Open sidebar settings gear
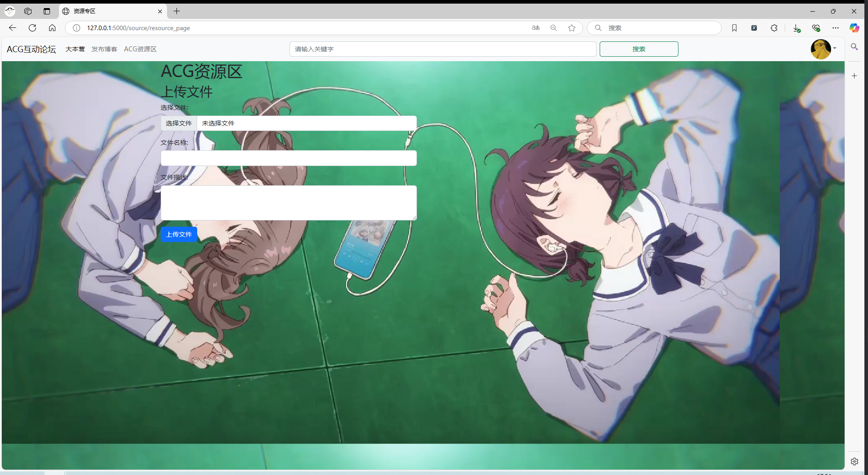The image size is (868, 475). (854, 462)
